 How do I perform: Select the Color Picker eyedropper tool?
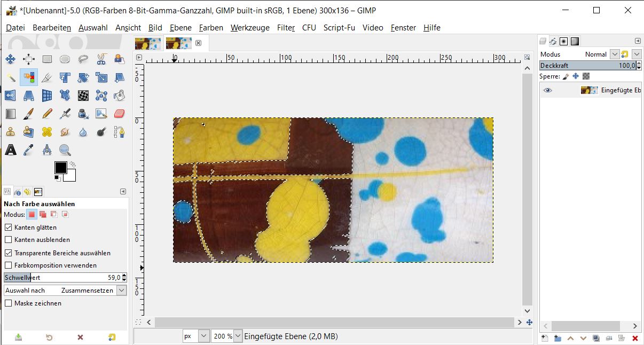coord(28,150)
